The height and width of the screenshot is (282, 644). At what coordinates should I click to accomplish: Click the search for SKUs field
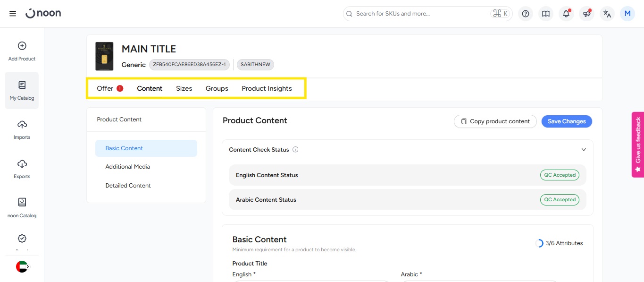click(420, 14)
